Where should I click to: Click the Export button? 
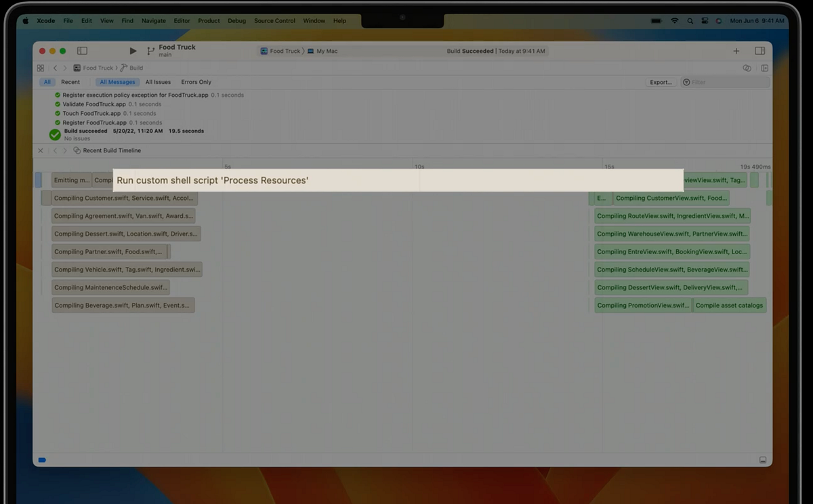click(x=661, y=82)
